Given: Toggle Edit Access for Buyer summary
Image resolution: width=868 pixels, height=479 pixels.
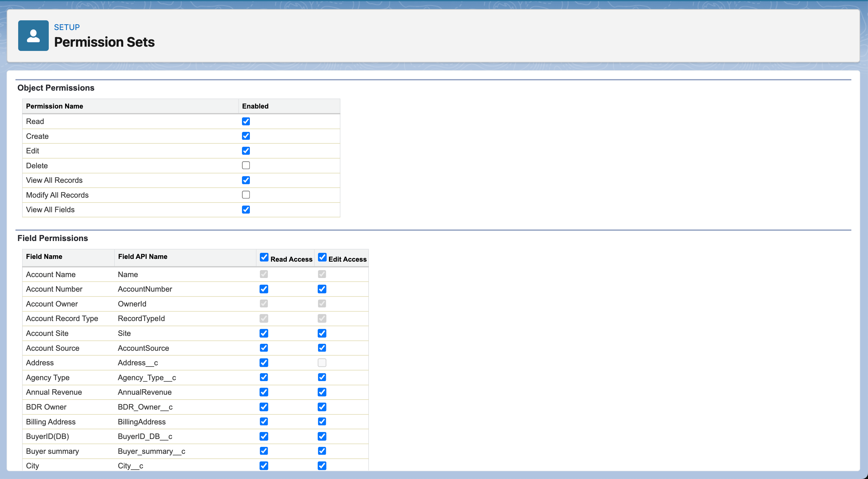Looking at the screenshot, I should (322, 451).
